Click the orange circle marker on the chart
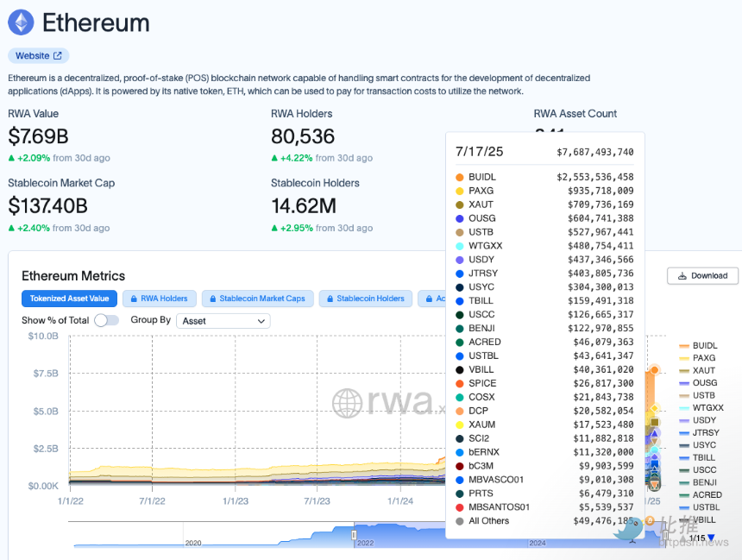 pos(655,370)
